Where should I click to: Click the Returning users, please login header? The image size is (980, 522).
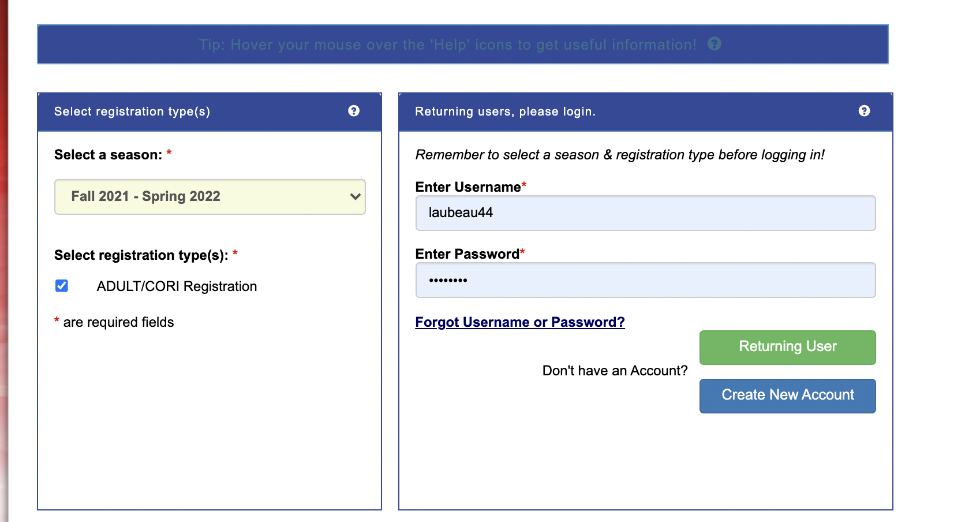coord(646,111)
